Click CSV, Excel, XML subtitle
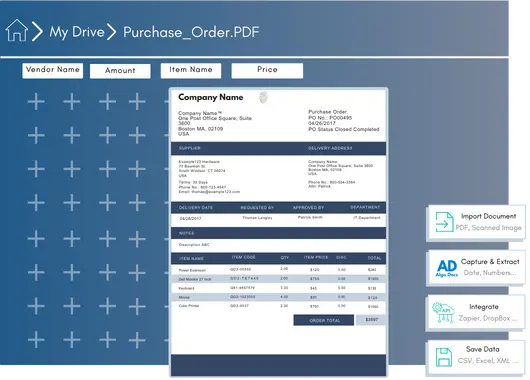Image resolution: width=530 pixels, height=380 pixels. (x=487, y=361)
